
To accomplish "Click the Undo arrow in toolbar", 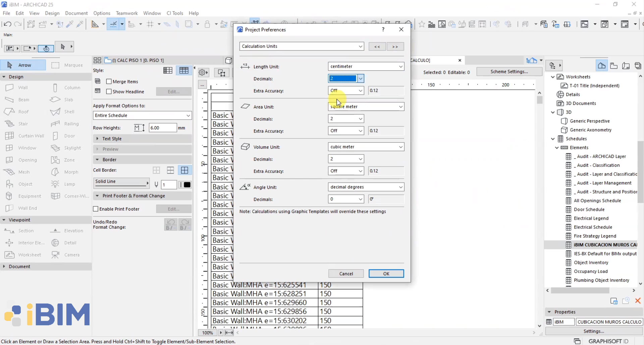I will click(7, 24).
